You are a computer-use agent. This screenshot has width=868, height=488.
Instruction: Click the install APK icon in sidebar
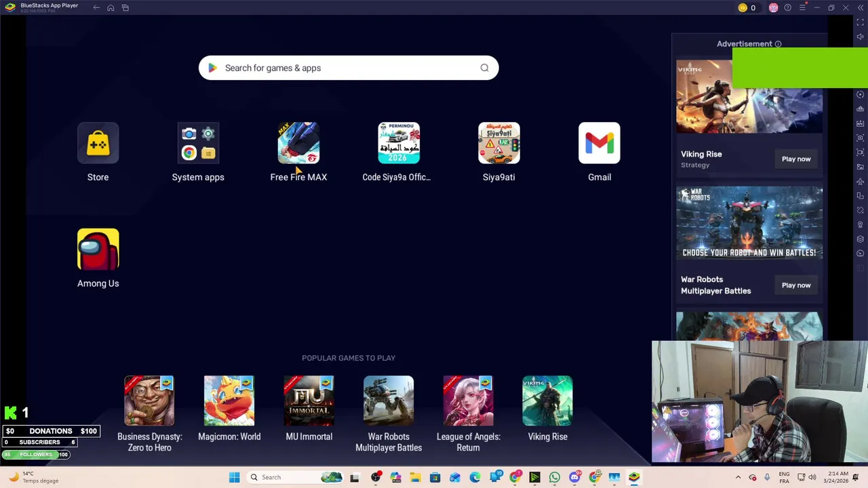tap(861, 123)
